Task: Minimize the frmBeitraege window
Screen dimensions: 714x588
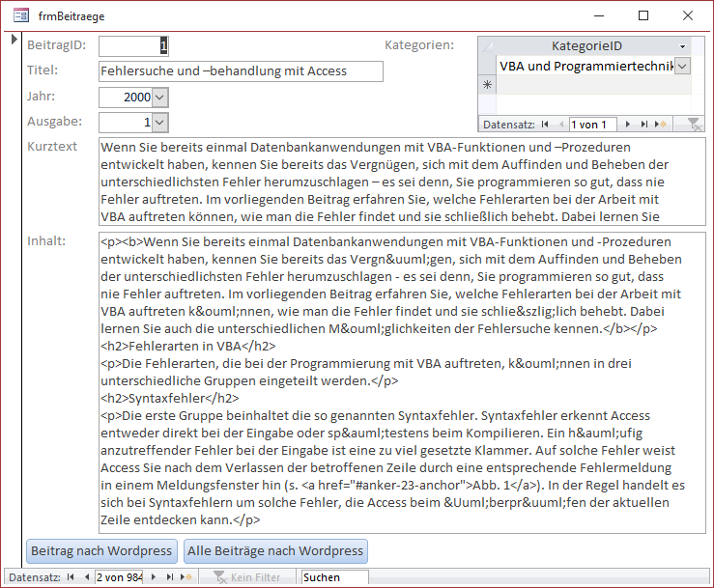Action: (x=599, y=15)
